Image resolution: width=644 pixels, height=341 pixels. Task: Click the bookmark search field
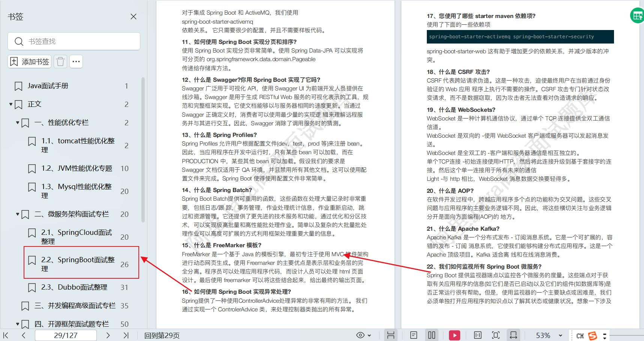pos(74,41)
